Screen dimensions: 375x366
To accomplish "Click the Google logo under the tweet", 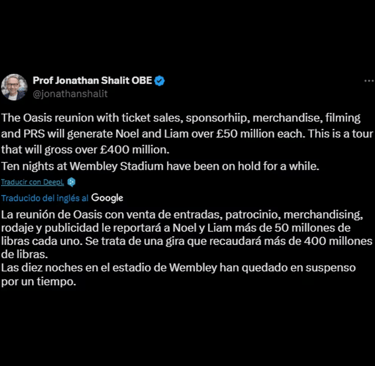I will [x=107, y=198].
